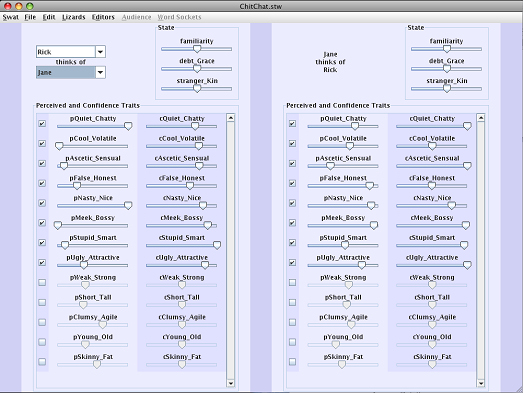523x393 pixels.
Task: Enable left pWeak_Strong checkbox
Action: (42, 282)
